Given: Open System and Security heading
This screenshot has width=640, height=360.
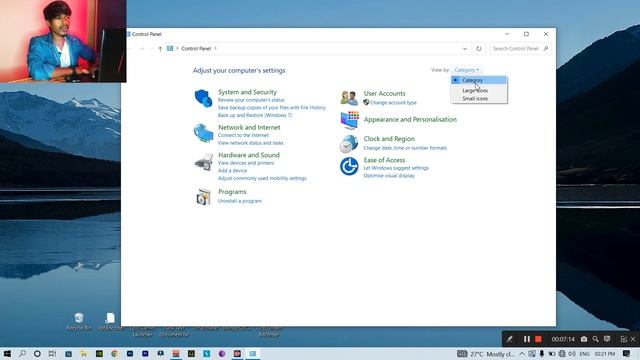Looking at the screenshot, I should coord(247,92).
